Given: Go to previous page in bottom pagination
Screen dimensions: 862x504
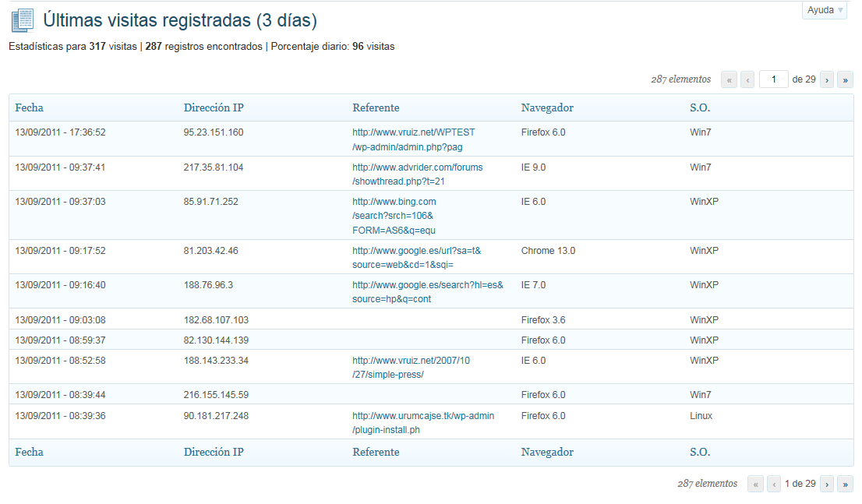Looking at the screenshot, I should [x=774, y=484].
